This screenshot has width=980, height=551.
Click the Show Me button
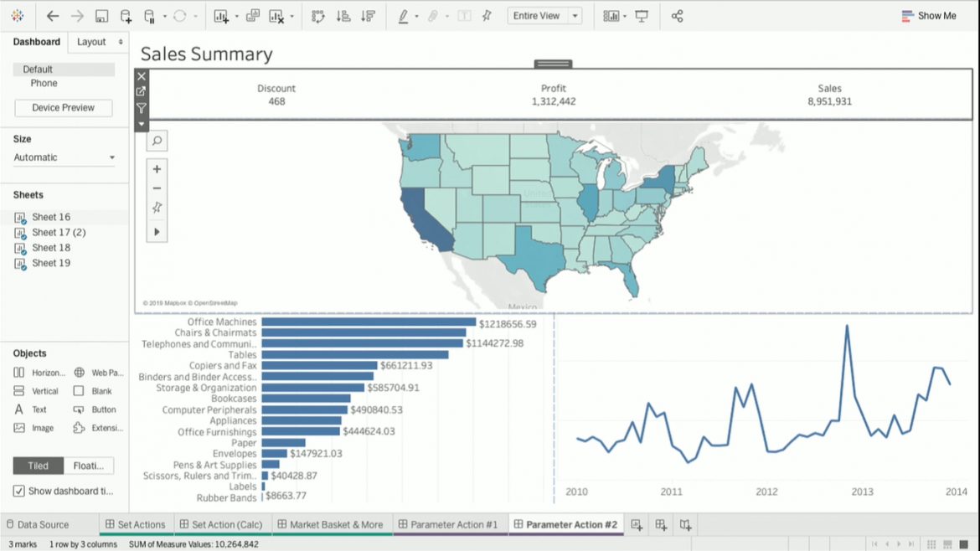pyautogui.click(x=928, y=15)
